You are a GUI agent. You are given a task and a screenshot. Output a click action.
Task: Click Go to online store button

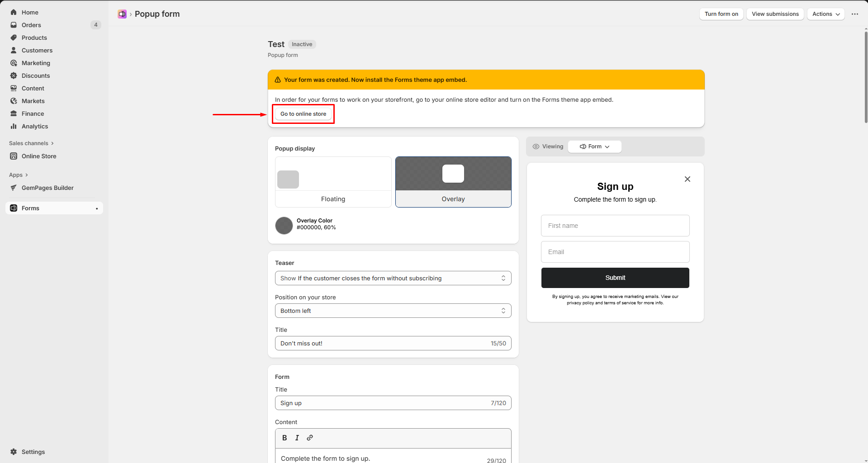303,114
